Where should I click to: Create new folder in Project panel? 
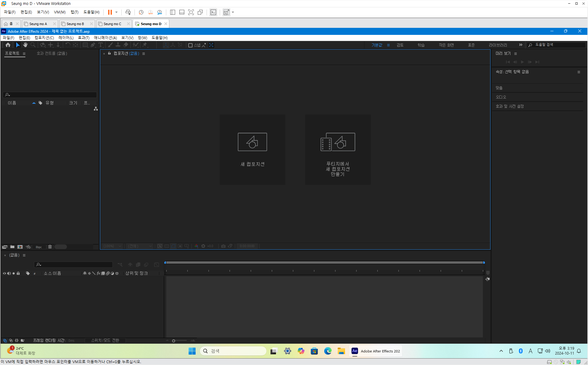(12, 247)
